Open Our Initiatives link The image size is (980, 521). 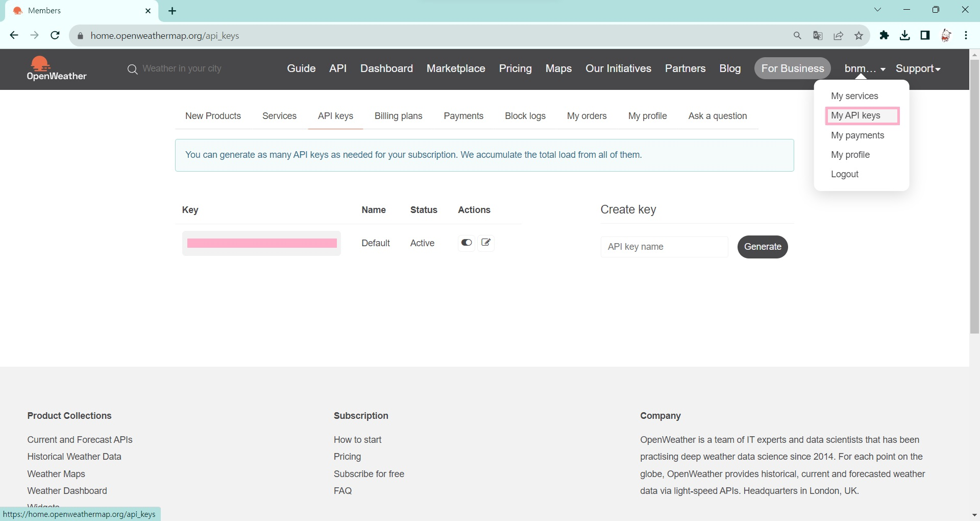618,68
